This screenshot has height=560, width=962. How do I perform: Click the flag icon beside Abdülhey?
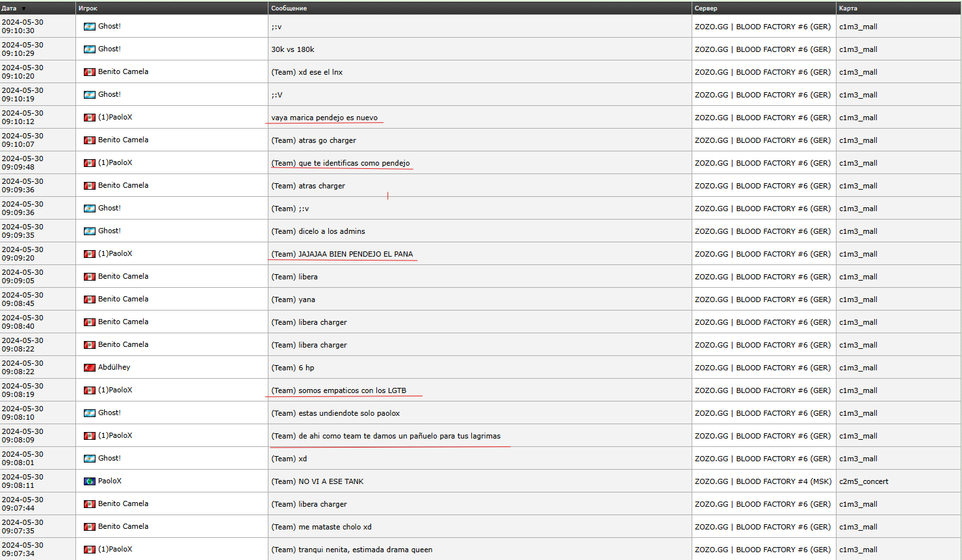(x=89, y=368)
